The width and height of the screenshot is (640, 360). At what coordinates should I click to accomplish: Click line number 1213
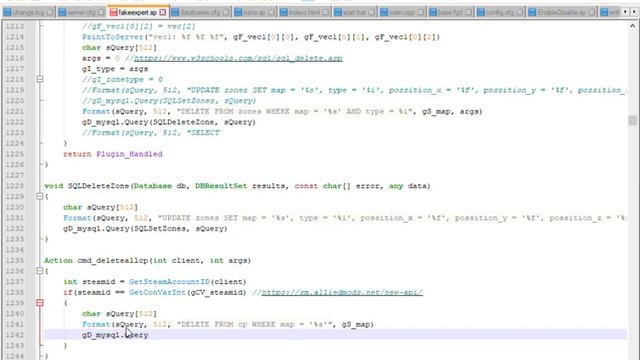(x=15, y=26)
